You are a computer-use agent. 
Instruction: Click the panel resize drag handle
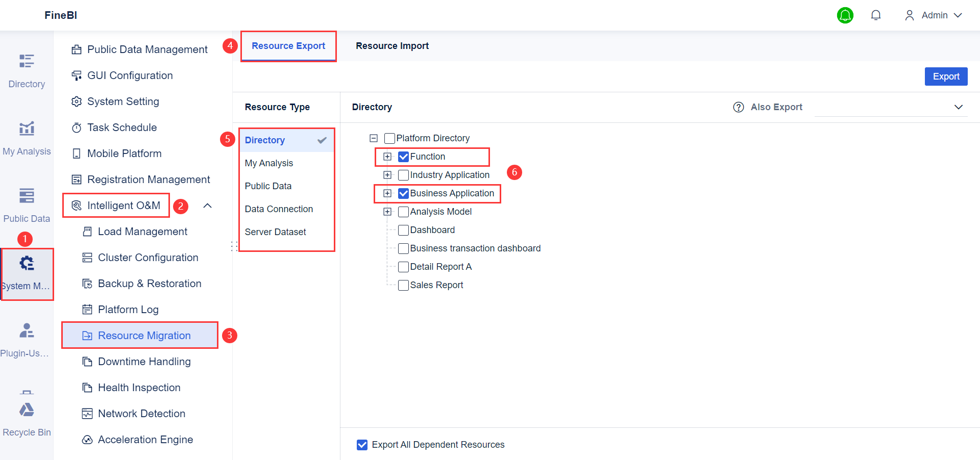click(x=234, y=246)
